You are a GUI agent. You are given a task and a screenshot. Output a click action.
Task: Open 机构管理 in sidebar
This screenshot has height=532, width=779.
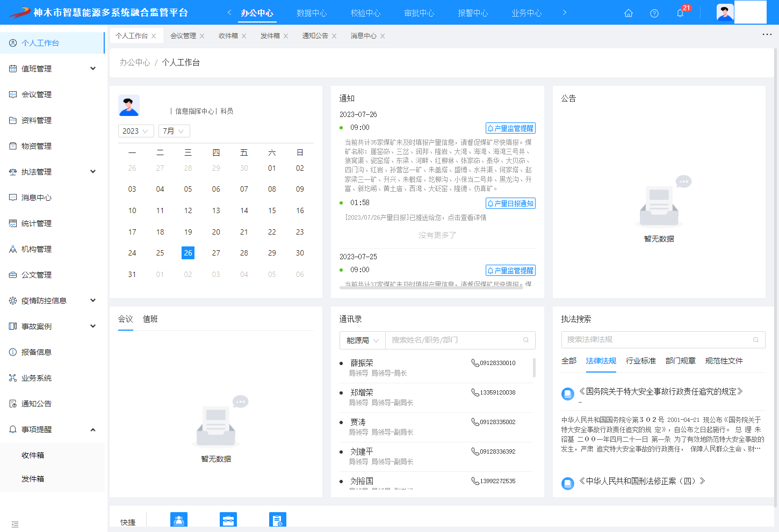coord(52,249)
